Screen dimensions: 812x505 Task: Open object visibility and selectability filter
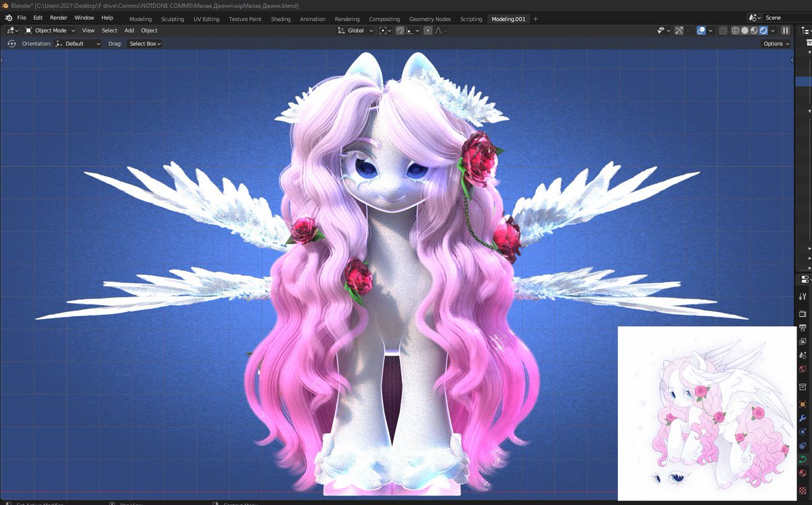click(x=664, y=30)
